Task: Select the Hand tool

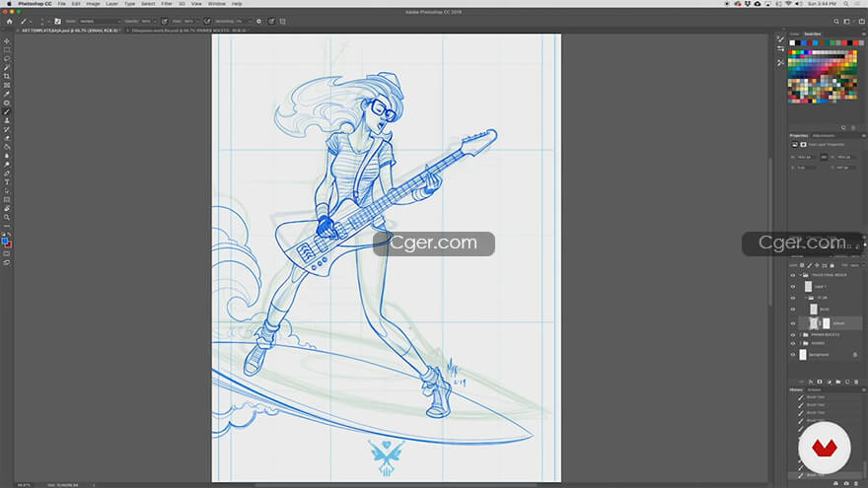Action: click(7, 209)
